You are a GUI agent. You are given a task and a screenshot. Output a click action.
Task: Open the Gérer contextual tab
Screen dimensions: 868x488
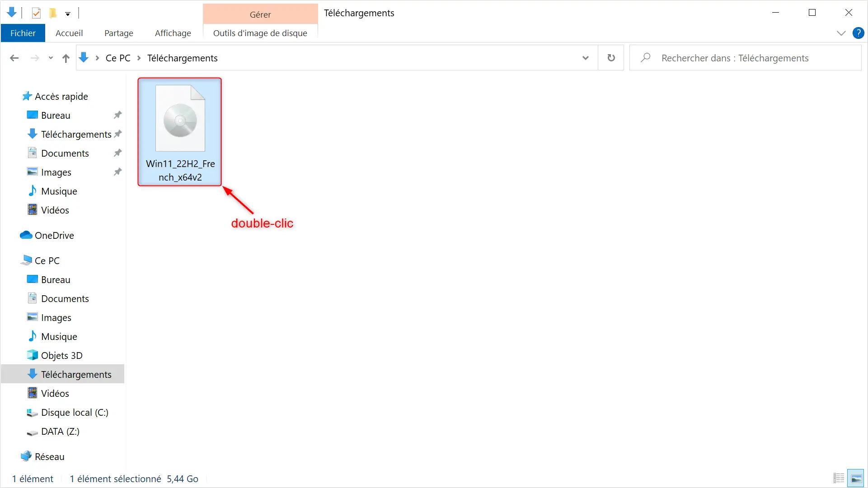point(260,14)
